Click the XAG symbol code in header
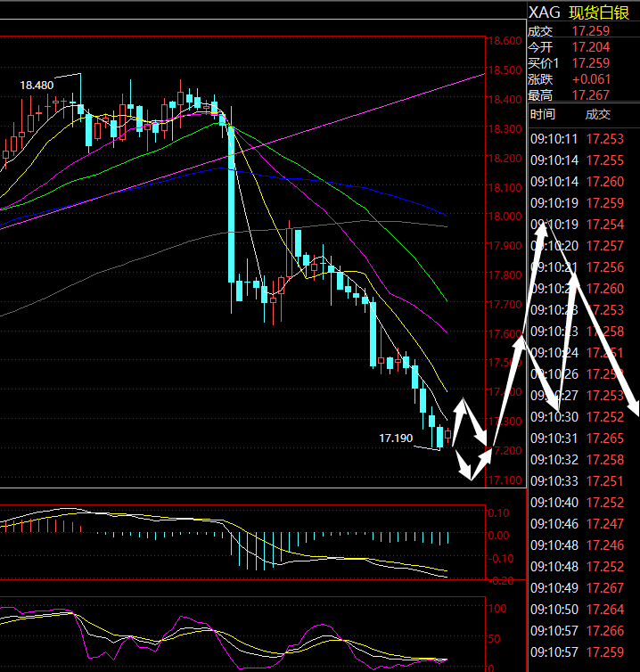The image size is (640, 672). coord(544,12)
